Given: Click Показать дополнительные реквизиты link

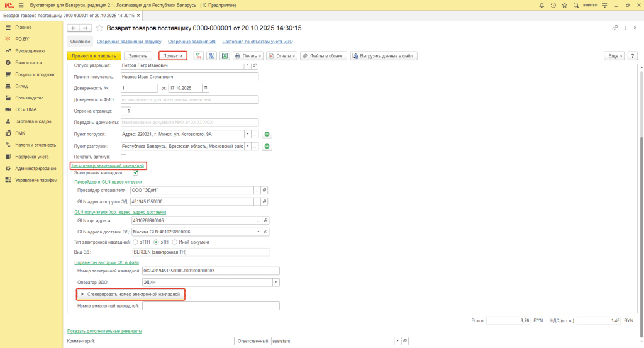Looking at the screenshot, I should pyautogui.click(x=104, y=331).
